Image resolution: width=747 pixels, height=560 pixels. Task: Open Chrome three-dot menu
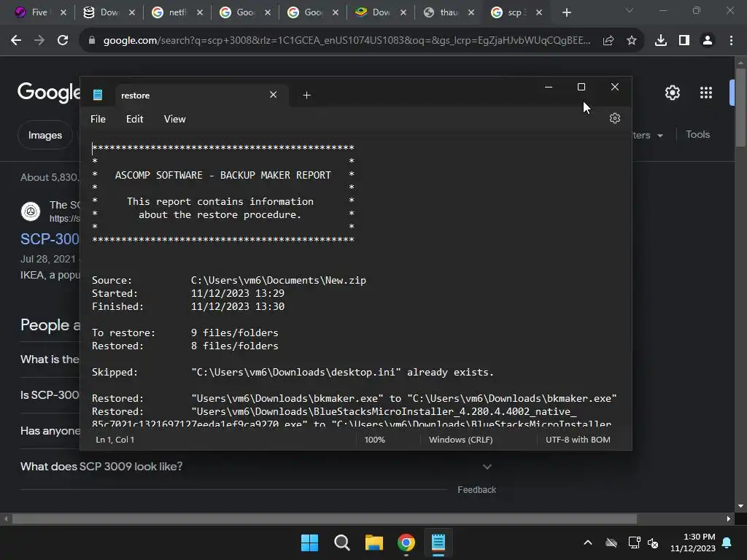pyautogui.click(x=731, y=41)
